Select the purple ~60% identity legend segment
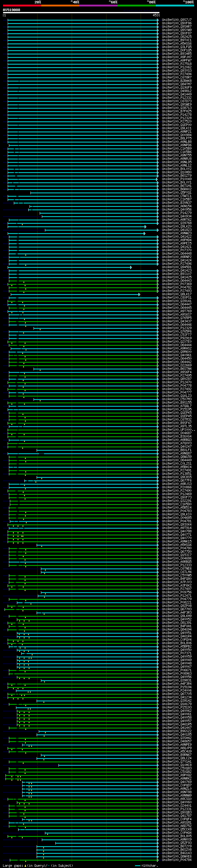This screenshot has width=197, height=868. [99, 6]
